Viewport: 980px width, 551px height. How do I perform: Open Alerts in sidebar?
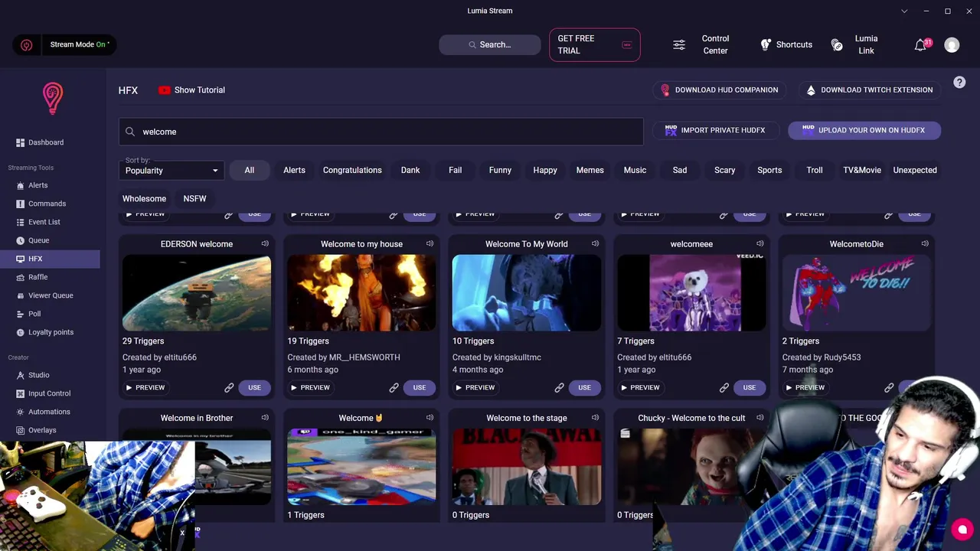pyautogui.click(x=50, y=185)
